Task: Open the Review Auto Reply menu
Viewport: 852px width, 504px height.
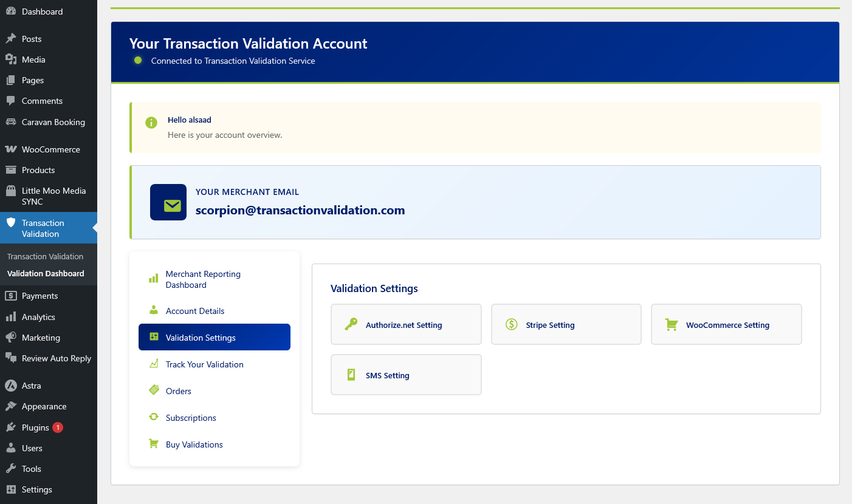Action: pyautogui.click(x=49, y=358)
